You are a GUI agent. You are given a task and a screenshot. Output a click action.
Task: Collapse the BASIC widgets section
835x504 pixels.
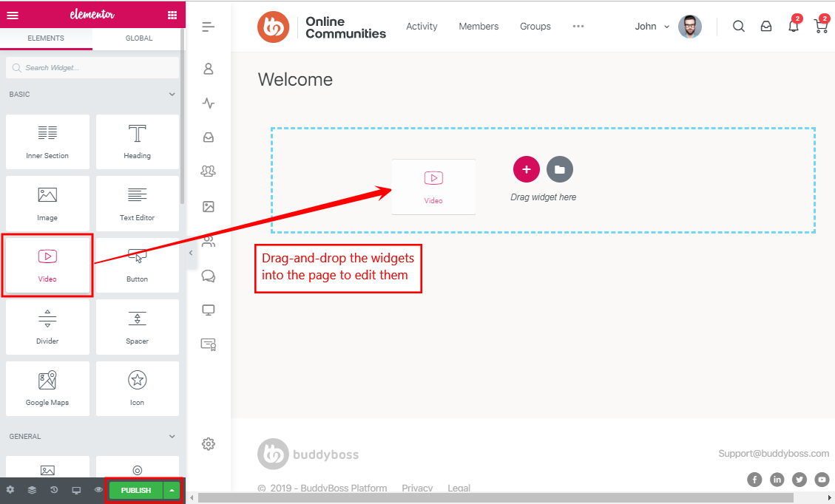[172, 95]
